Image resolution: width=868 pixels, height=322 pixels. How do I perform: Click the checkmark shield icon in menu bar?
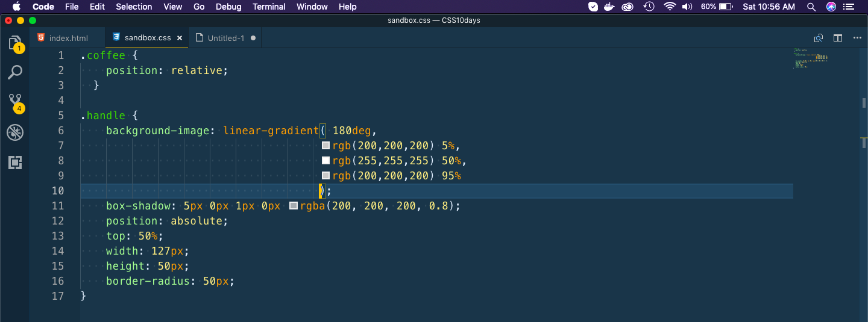(593, 7)
